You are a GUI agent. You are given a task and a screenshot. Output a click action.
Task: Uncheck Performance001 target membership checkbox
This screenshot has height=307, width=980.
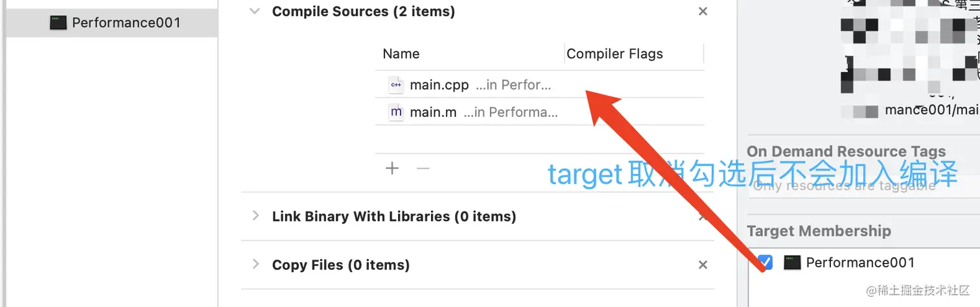(x=765, y=262)
